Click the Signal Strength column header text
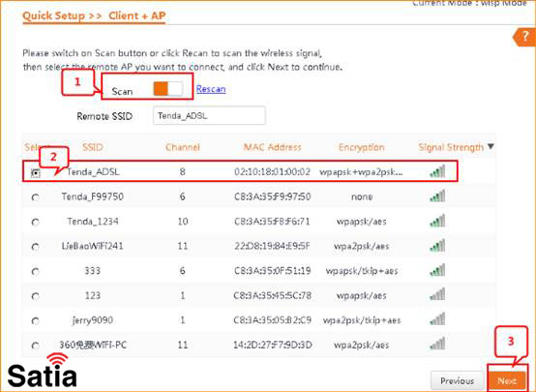This screenshot has width=536, height=392. [x=451, y=147]
